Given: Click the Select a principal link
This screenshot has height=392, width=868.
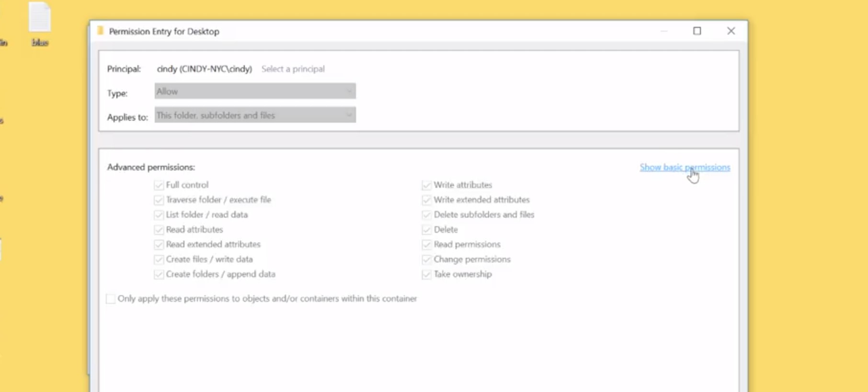Looking at the screenshot, I should [293, 69].
